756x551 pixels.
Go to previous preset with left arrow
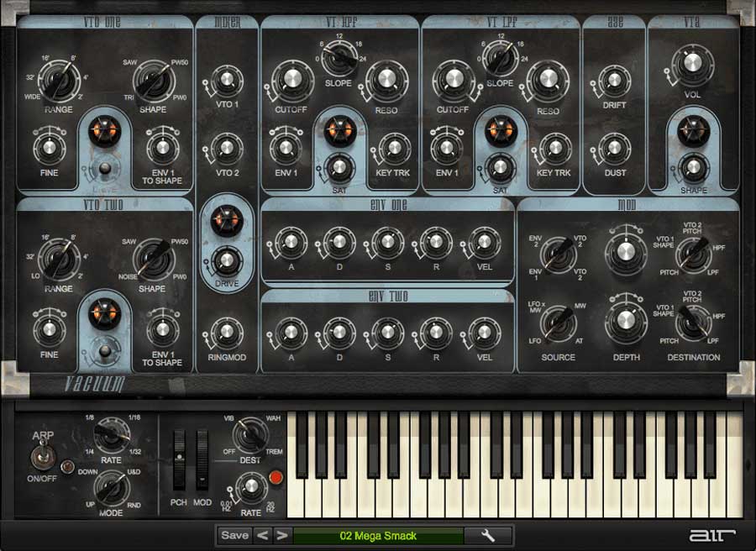[x=262, y=535]
